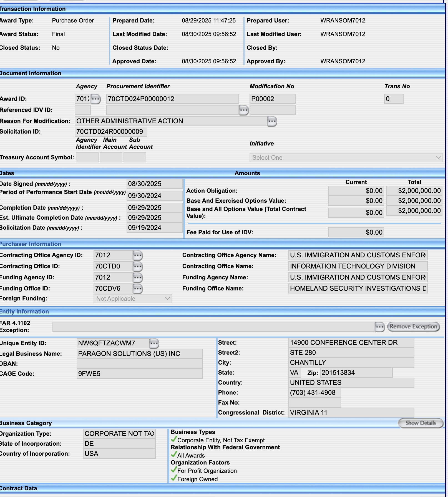Viewport: 448px width, 497px height.
Task: Select the Solicitation ID field
Action: click(111, 132)
